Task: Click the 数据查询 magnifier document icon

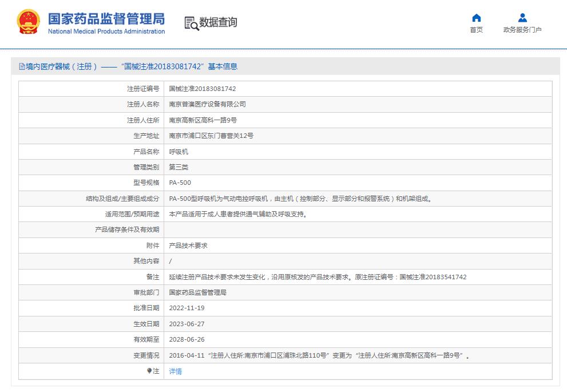Action: coord(189,23)
